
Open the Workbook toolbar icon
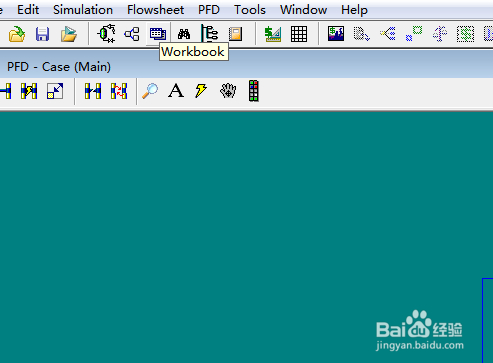pos(158,34)
